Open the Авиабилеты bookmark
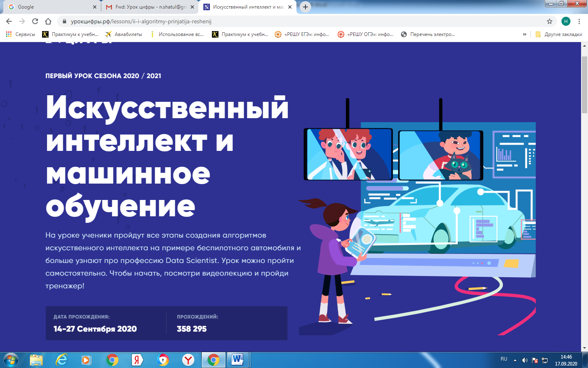588x368 pixels. pyautogui.click(x=124, y=34)
